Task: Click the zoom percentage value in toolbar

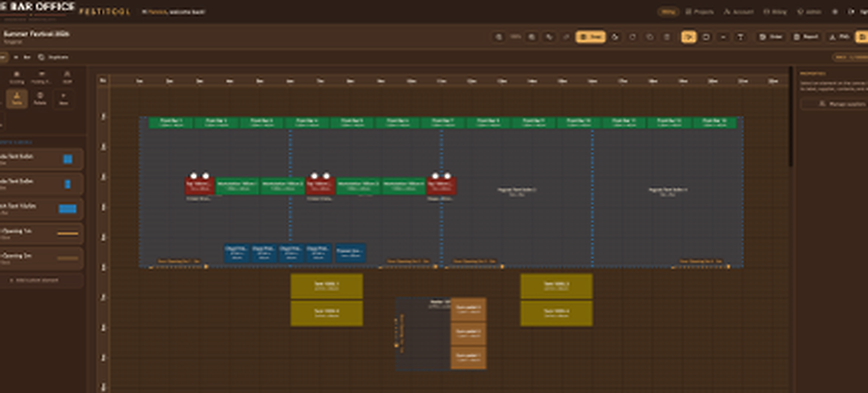Action: 515,37
